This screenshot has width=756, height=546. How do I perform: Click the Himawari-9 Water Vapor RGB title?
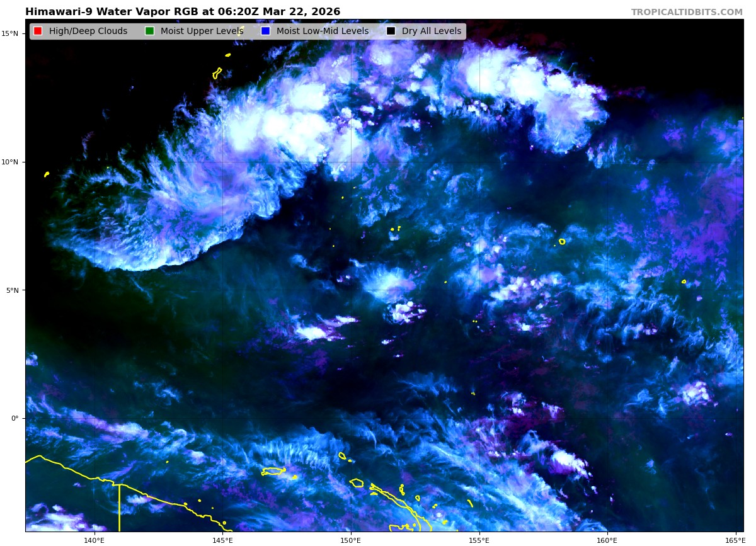coord(183,12)
